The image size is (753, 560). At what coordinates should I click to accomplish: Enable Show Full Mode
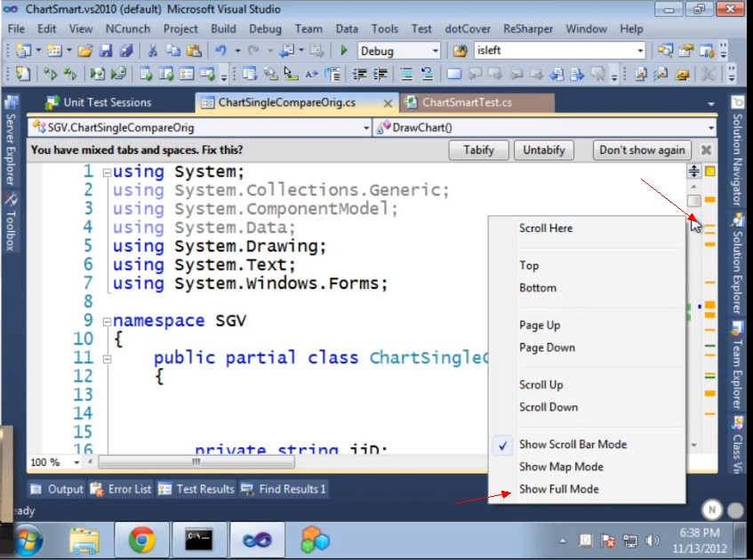coord(558,489)
